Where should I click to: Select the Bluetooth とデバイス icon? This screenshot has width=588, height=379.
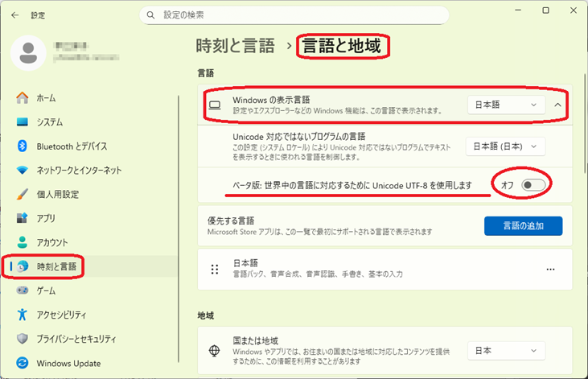[22, 146]
